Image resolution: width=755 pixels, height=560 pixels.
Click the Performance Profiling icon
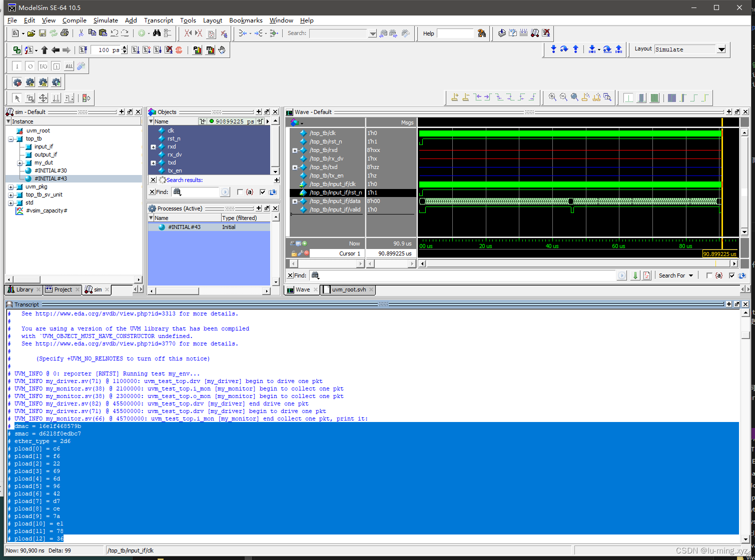[x=198, y=50]
